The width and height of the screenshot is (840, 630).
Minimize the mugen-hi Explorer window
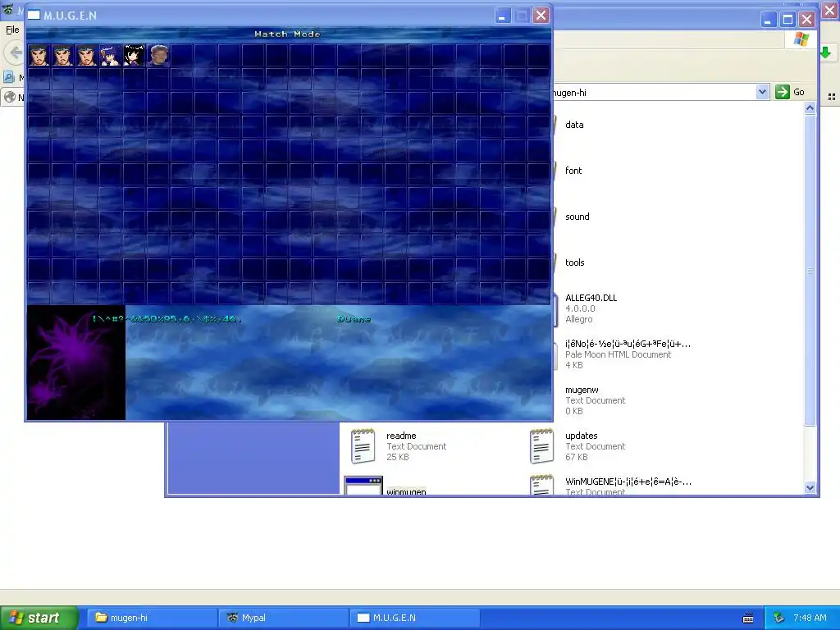click(768, 20)
